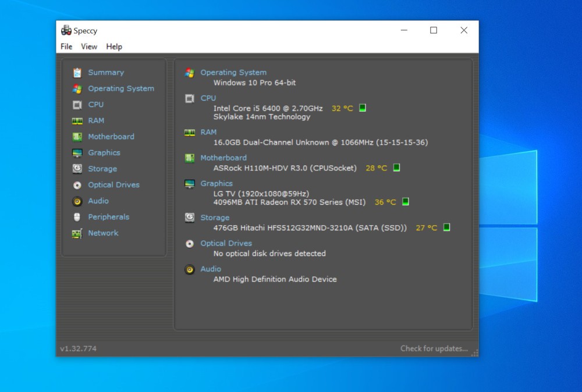This screenshot has height=392, width=582.
Task: Open the File menu
Action: pos(66,47)
